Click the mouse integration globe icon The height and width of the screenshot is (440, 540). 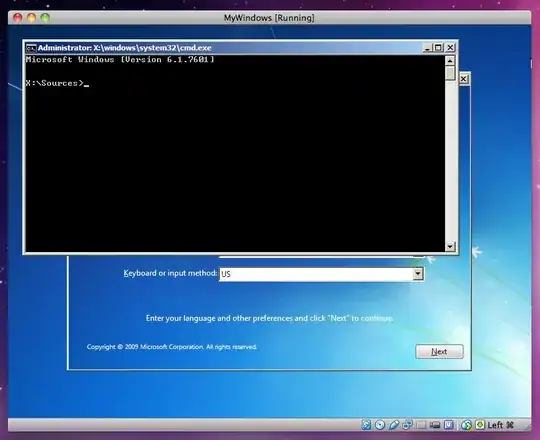point(467,425)
